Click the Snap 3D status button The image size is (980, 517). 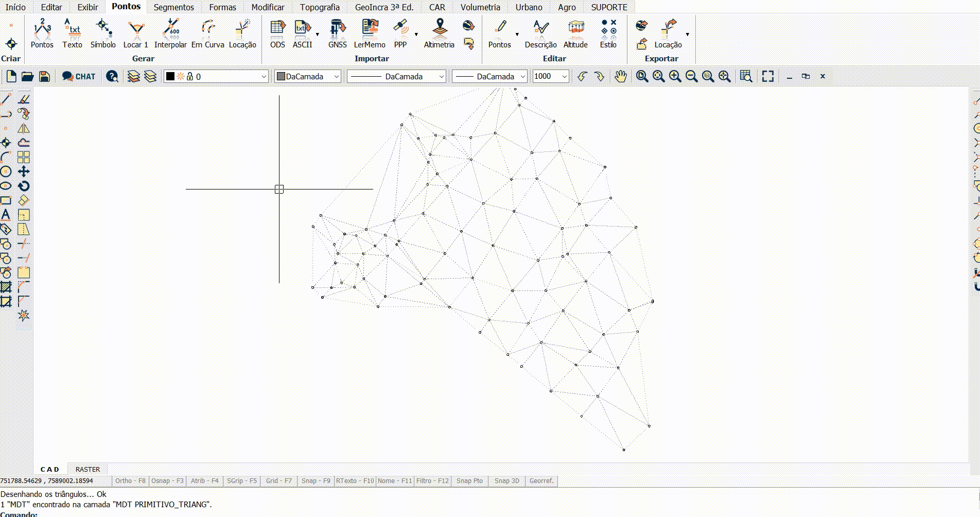[506, 481]
